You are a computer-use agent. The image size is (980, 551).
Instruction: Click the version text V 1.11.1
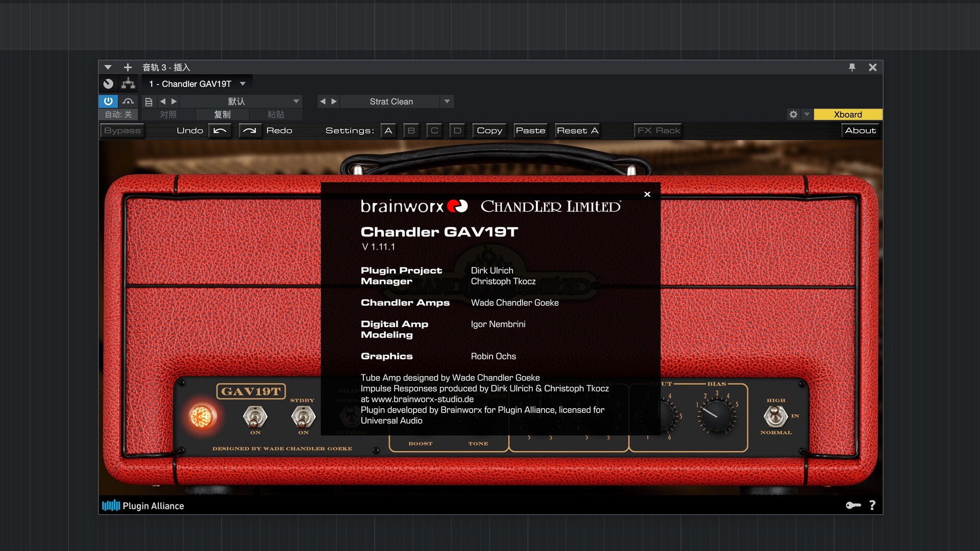(x=378, y=247)
